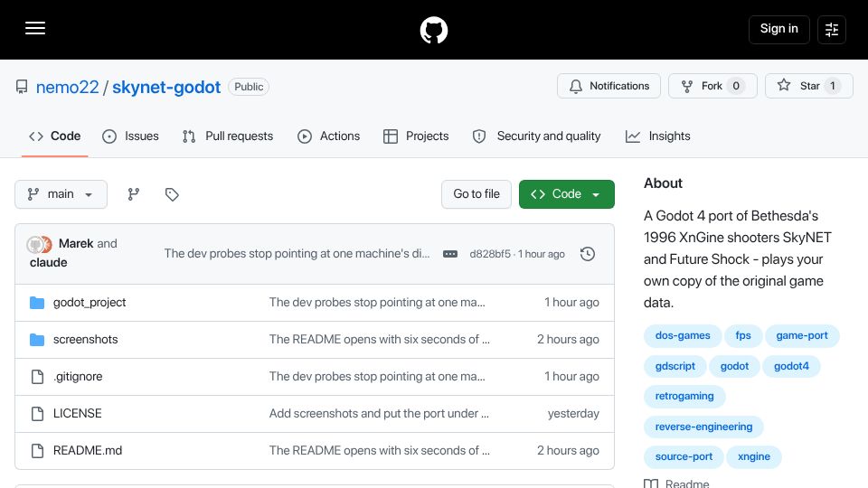
Task: Switch to the Issues tab
Action: point(130,136)
